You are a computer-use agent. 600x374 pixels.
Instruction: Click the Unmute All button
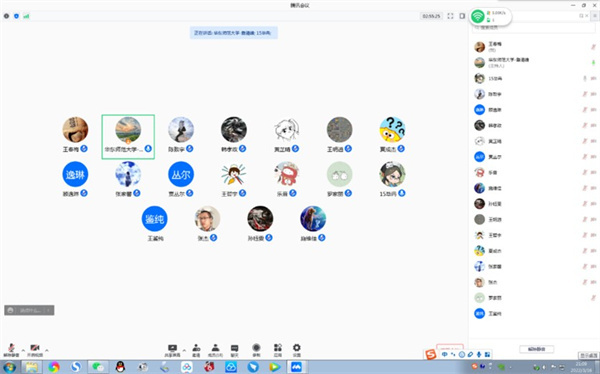click(536, 349)
